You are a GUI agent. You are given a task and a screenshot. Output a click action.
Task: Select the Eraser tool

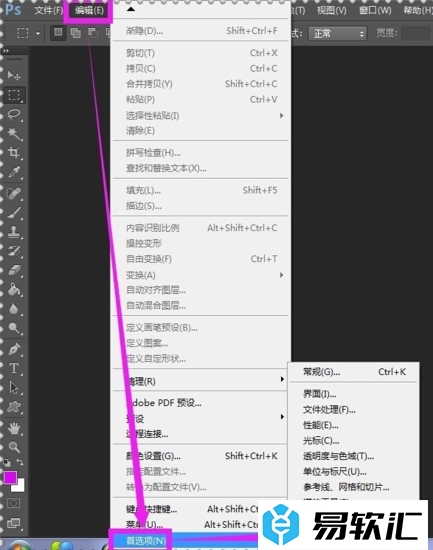pos(14,270)
